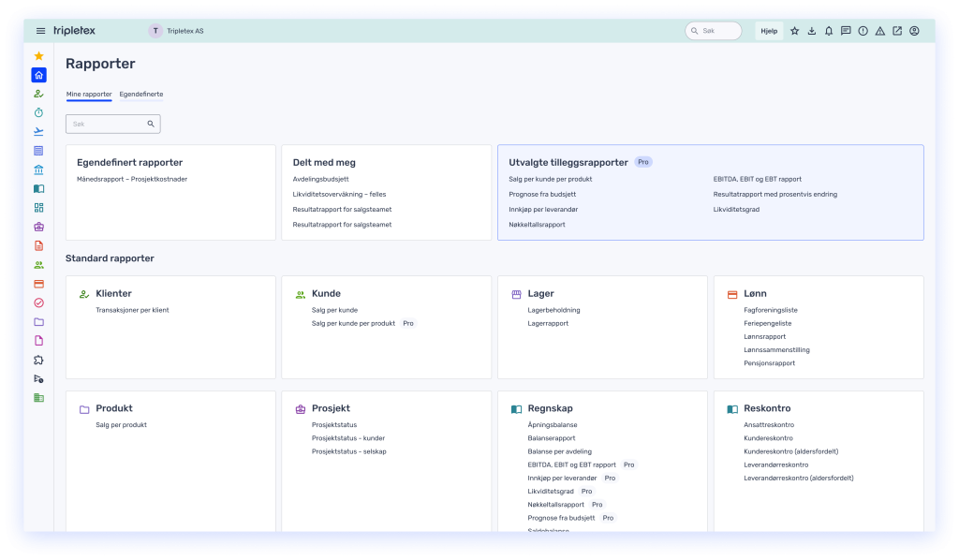This screenshot has width=959, height=560.
Task: Open notifications bell in top bar
Action: [x=829, y=31]
